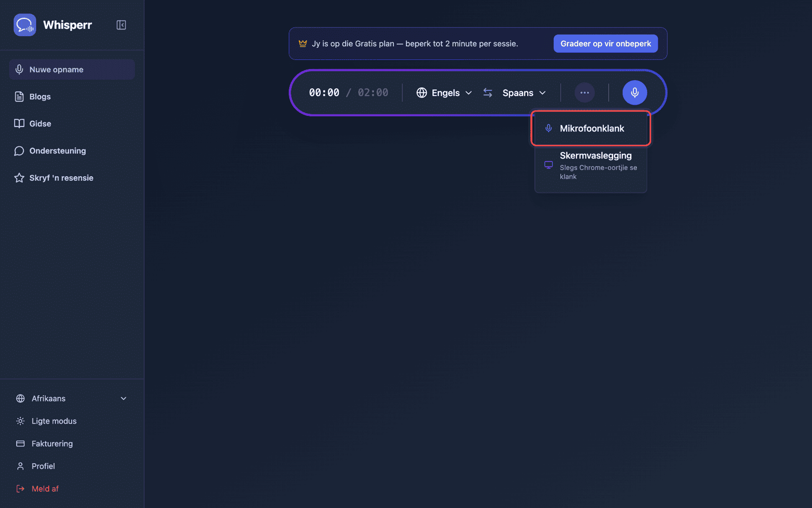812x508 pixels.
Task: Open Fakturering settings
Action: [72, 443]
